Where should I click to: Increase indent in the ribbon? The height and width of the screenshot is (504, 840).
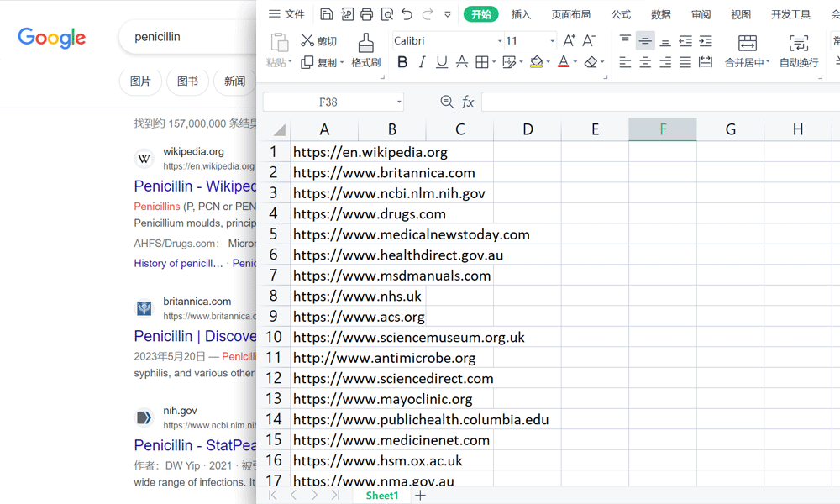tap(706, 40)
